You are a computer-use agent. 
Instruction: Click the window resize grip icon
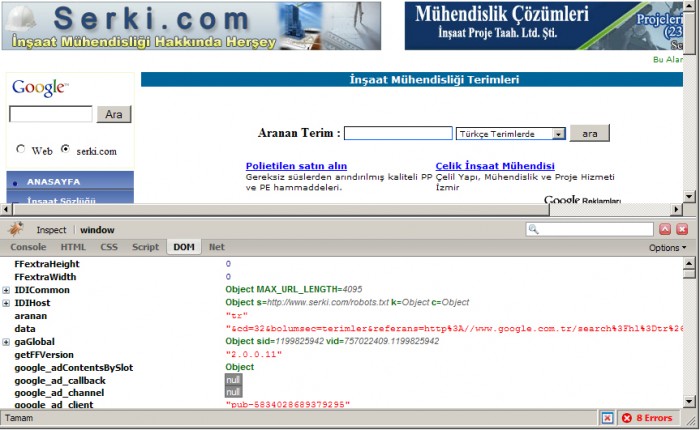[x=690, y=419]
